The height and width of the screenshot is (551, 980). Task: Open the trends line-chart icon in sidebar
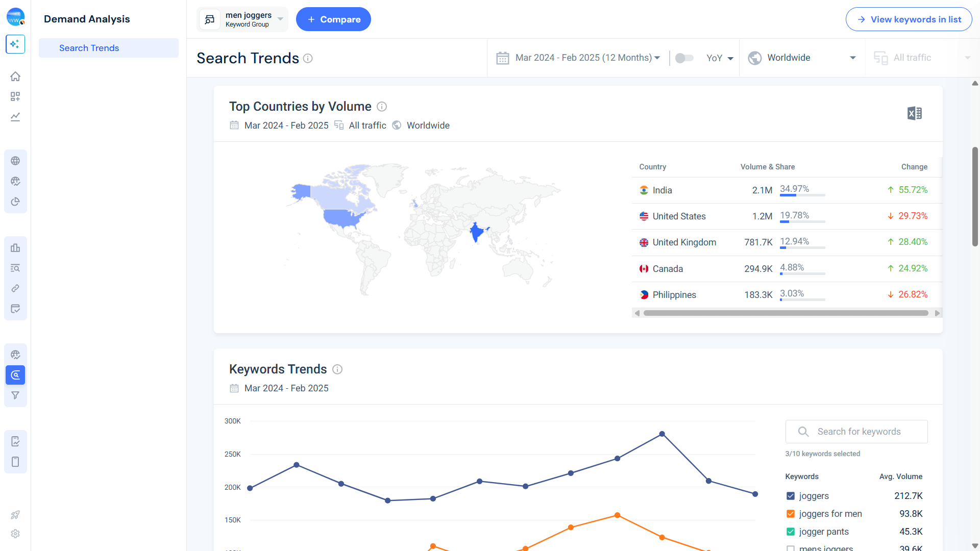click(15, 117)
